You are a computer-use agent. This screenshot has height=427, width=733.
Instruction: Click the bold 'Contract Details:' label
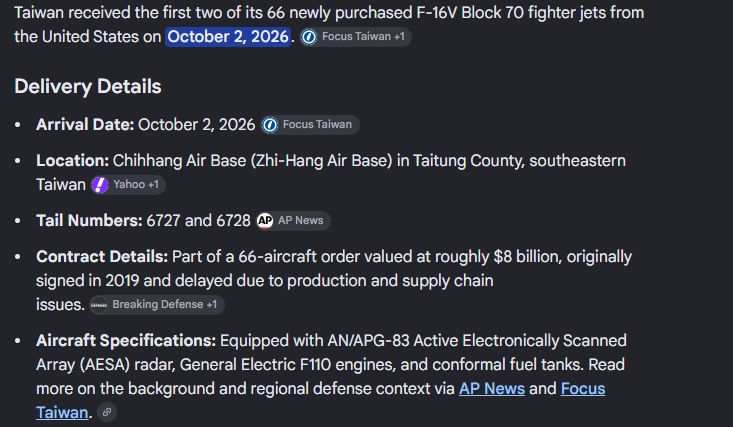tap(102, 256)
